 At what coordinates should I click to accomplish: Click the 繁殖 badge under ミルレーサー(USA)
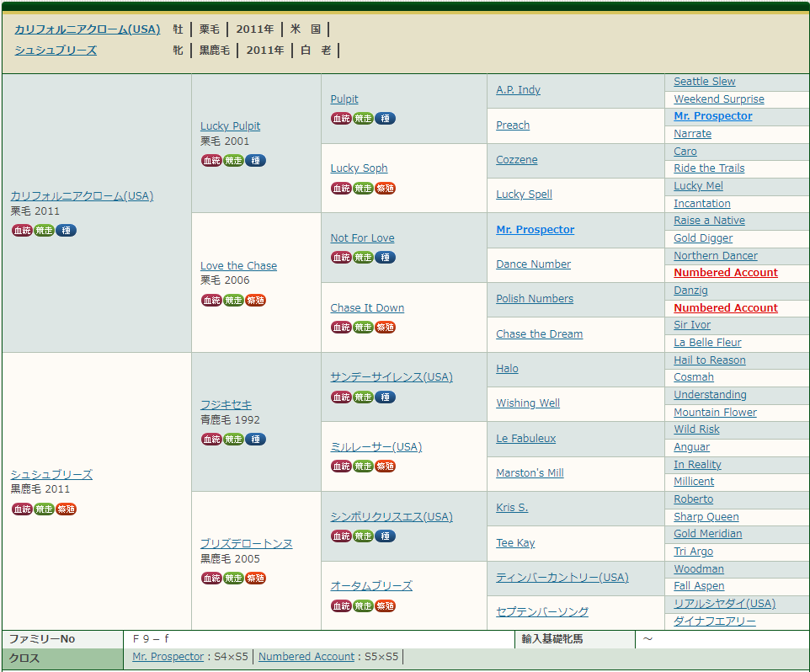385,467
